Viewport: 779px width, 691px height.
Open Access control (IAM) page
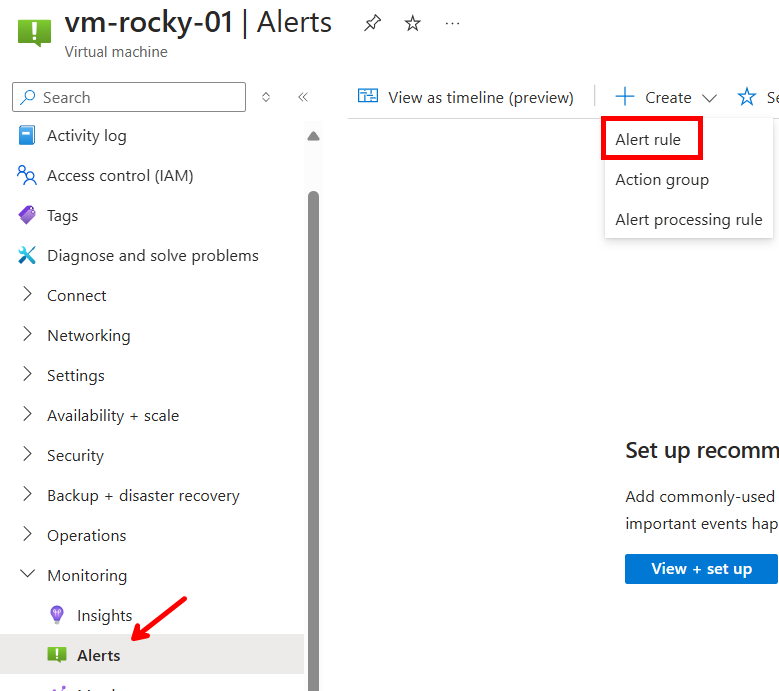120,175
